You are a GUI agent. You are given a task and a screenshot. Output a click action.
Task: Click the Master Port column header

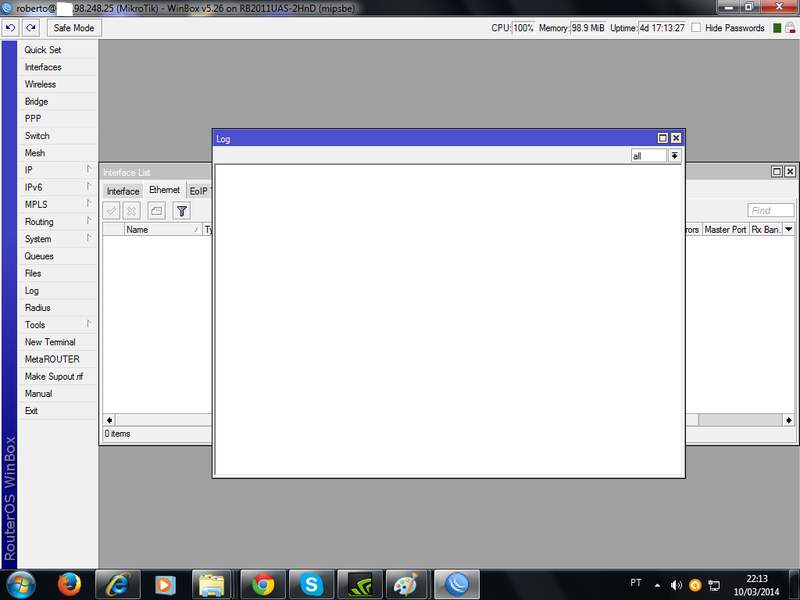tap(725, 230)
